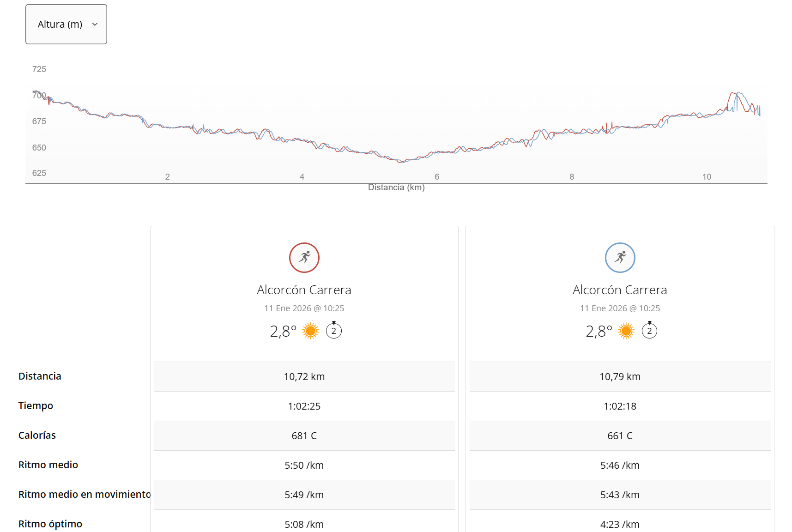Open the Altura (m) metric dropdown
Image resolution: width=792 pixels, height=532 pixels.
pos(66,24)
